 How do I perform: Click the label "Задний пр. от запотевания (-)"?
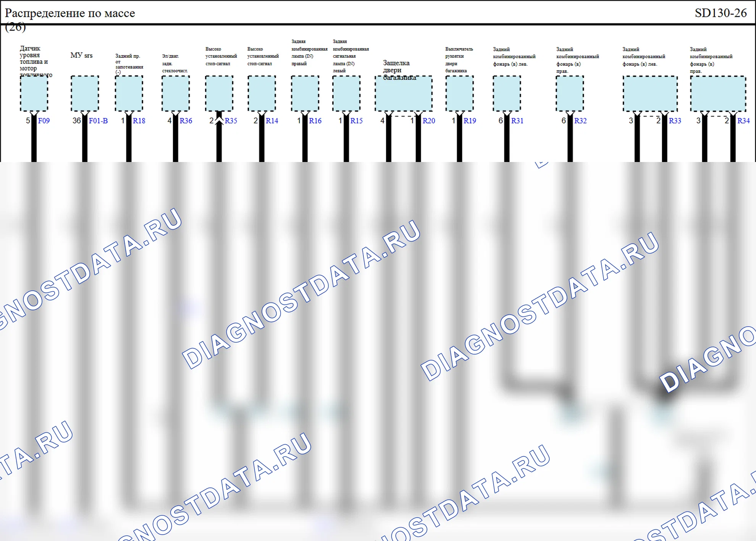pyautogui.click(x=129, y=64)
